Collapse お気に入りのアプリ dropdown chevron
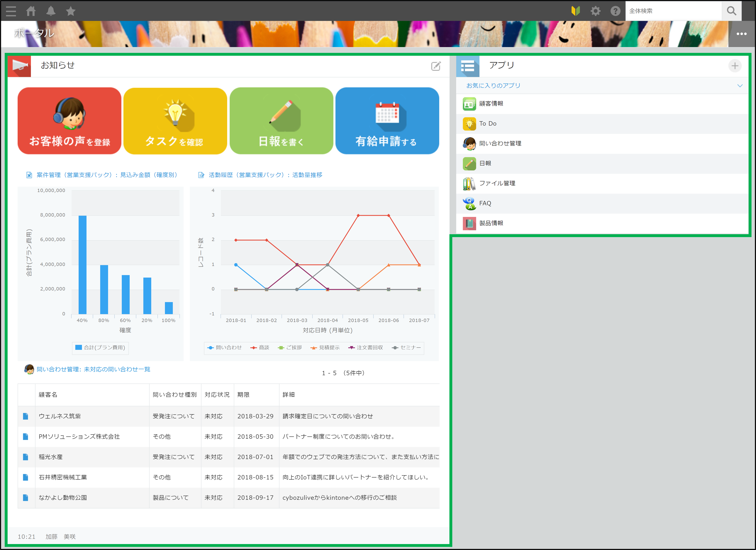Viewport: 756px width, 550px height. (x=740, y=86)
